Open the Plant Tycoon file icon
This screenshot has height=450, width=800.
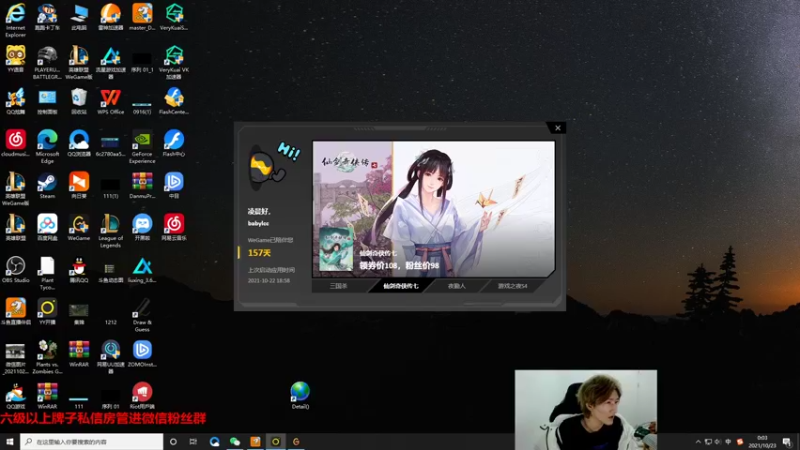[47, 273]
